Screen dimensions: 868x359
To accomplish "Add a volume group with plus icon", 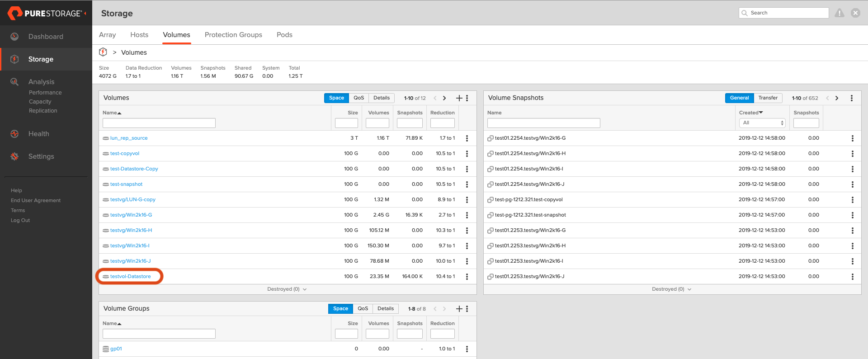I will [x=459, y=309].
